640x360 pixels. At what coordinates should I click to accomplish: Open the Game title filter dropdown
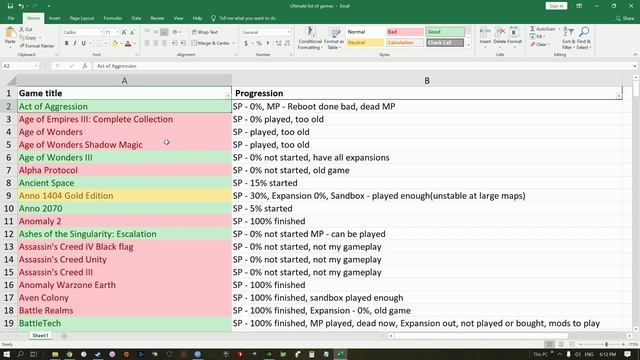point(228,96)
